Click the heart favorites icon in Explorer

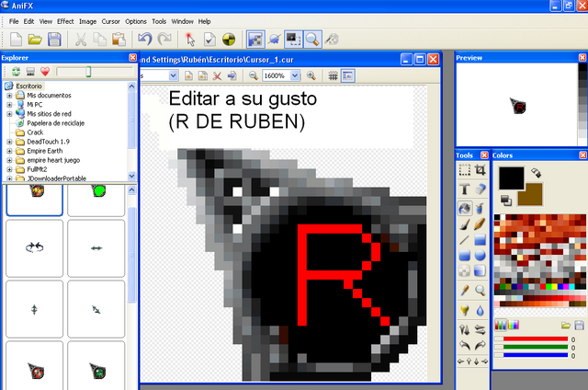click(45, 72)
